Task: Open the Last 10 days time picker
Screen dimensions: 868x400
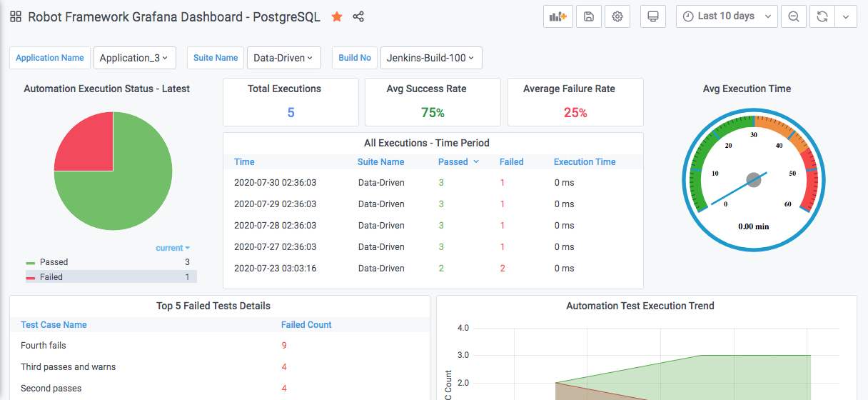Action: (726, 16)
